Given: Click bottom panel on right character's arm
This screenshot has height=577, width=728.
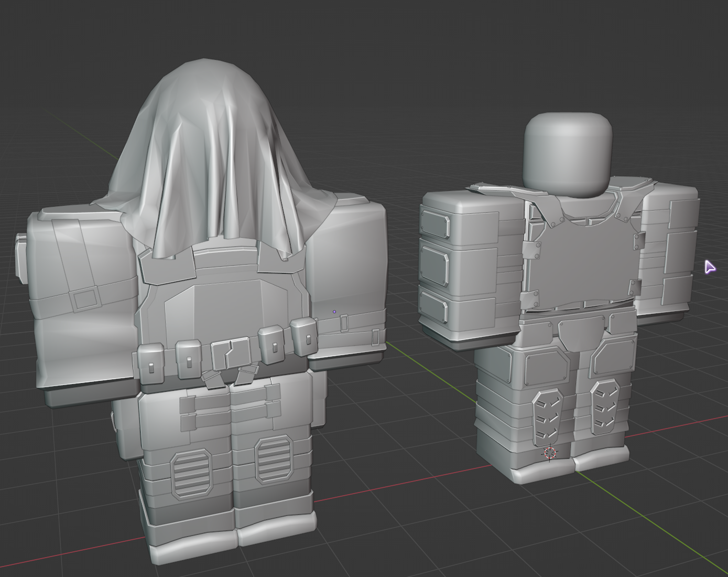Looking at the screenshot, I should (434, 308).
